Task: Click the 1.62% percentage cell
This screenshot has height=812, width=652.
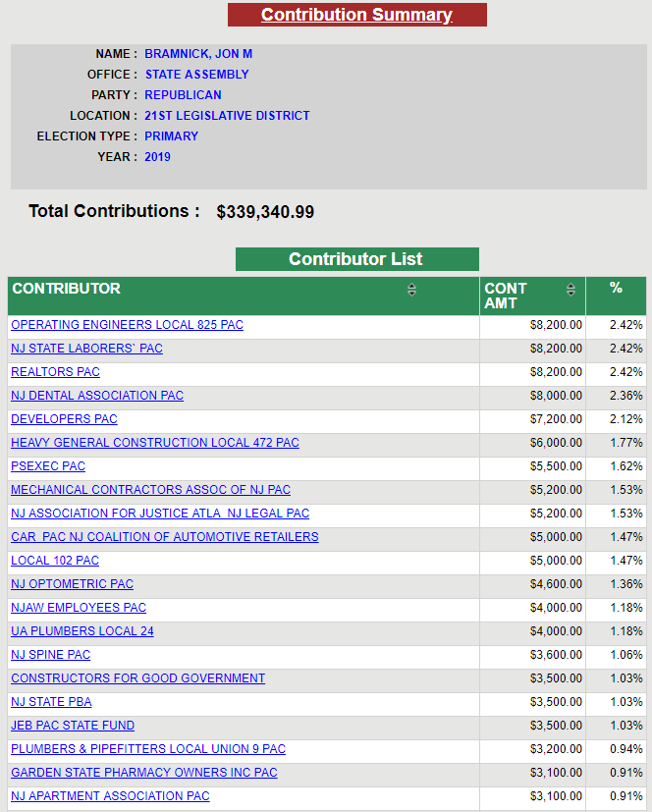Action: (617, 466)
